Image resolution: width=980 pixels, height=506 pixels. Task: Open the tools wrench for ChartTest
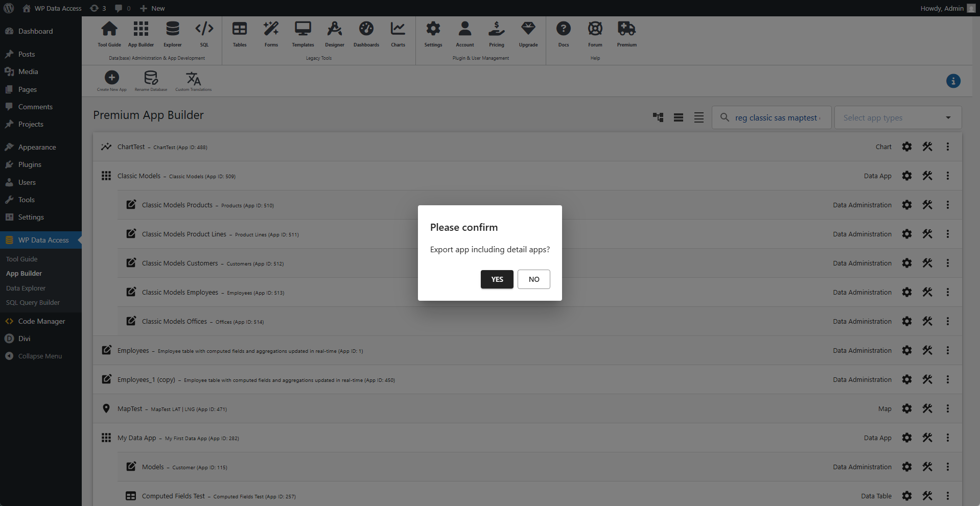927,147
